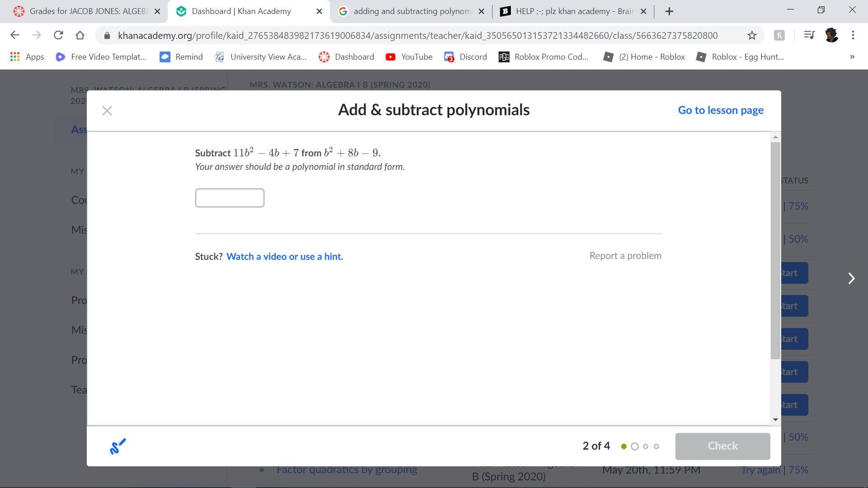This screenshot has height=488, width=868.
Task: Click the browser home icon
Action: point(80,35)
